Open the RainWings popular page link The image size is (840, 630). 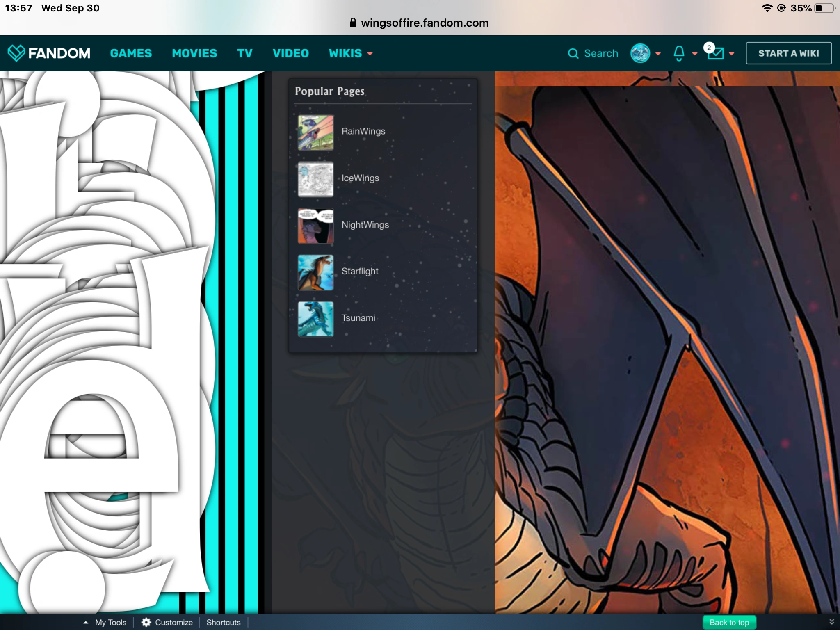[x=363, y=131]
